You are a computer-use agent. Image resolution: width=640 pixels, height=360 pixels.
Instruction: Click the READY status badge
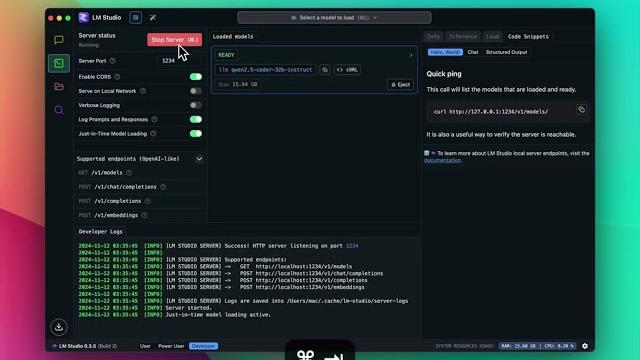227,55
